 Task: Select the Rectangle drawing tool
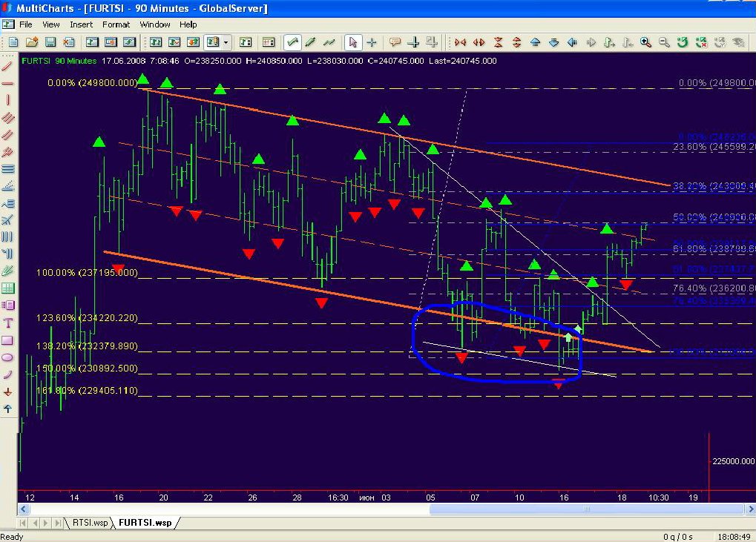click(x=8, y=340)
